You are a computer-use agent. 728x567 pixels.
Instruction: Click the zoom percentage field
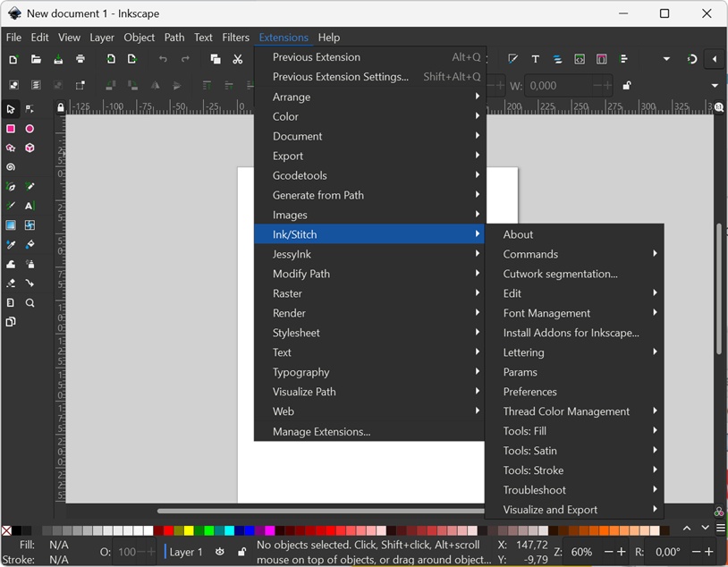(581, 552)
